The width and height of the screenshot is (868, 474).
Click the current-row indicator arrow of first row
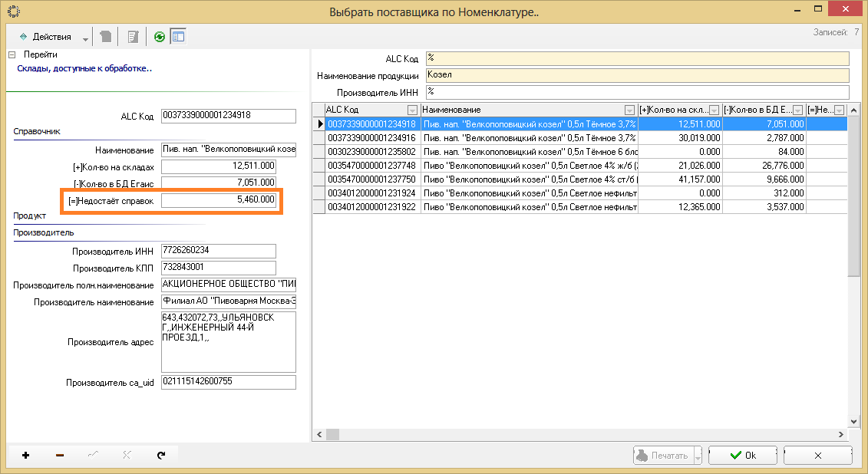pos(319,124)
